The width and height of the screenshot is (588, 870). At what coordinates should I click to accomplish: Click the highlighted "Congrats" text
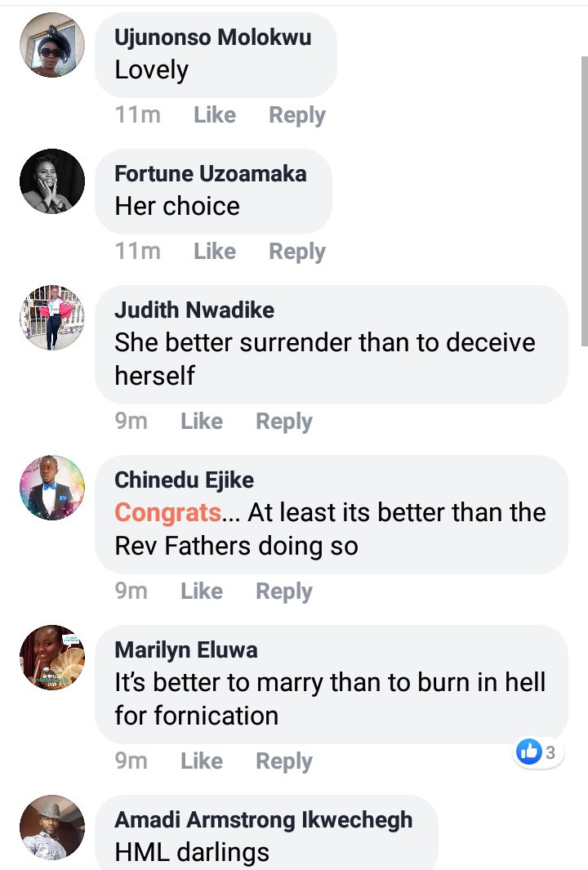click(x=167, y=513)
